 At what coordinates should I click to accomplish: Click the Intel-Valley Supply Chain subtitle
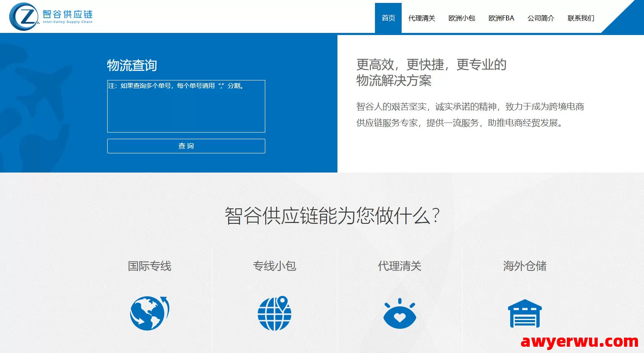point(68,22)
